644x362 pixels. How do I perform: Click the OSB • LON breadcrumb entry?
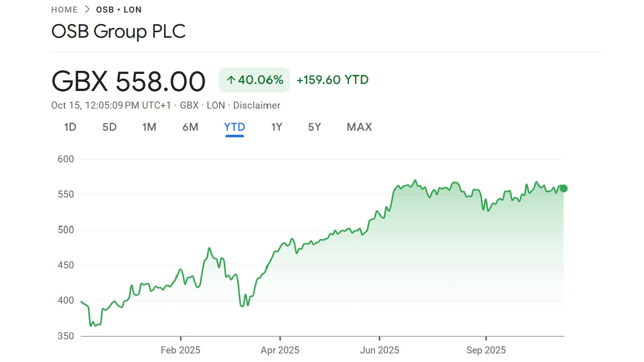119,10
